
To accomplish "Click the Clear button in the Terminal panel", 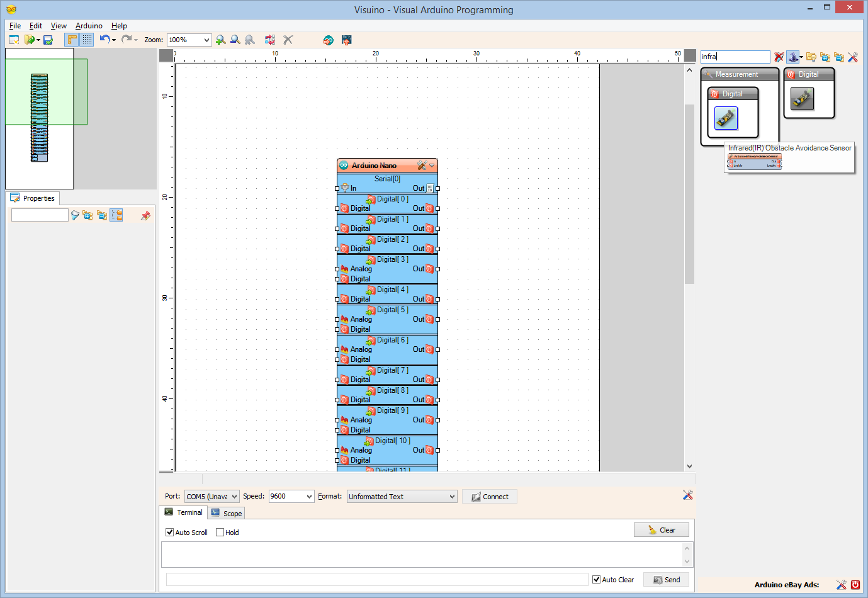I will [x=661, y=529].
